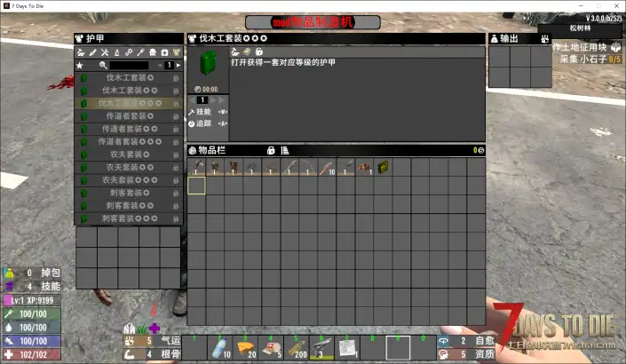
Task: Click lock icon on 农夫套装 one star row
Action: (x=176, y=154)
